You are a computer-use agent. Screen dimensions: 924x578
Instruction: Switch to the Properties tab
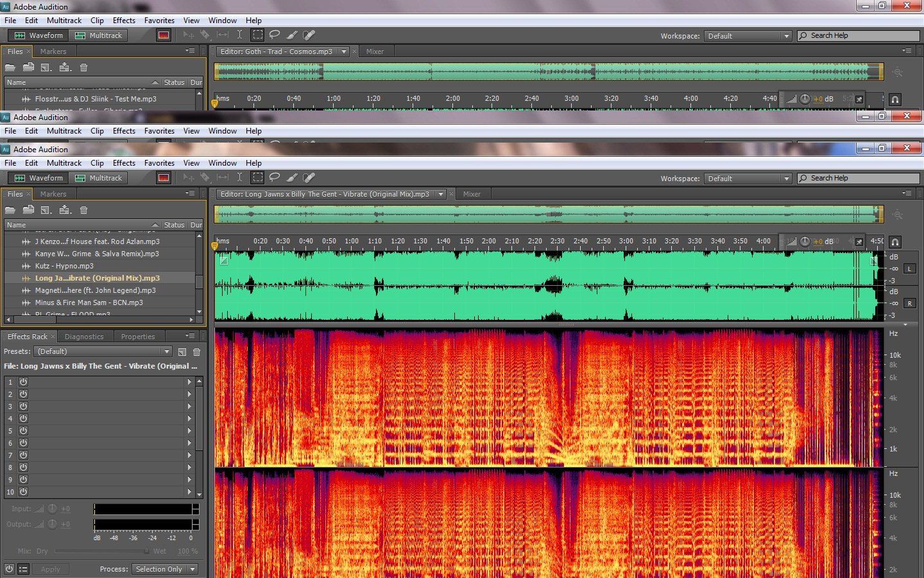click(x=138, y=337)
